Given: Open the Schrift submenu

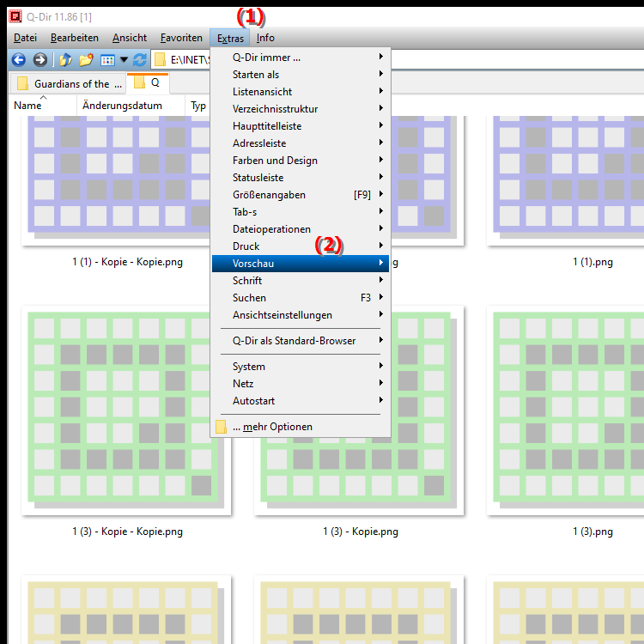Looking at the screenshot, I should pos(301,281).
